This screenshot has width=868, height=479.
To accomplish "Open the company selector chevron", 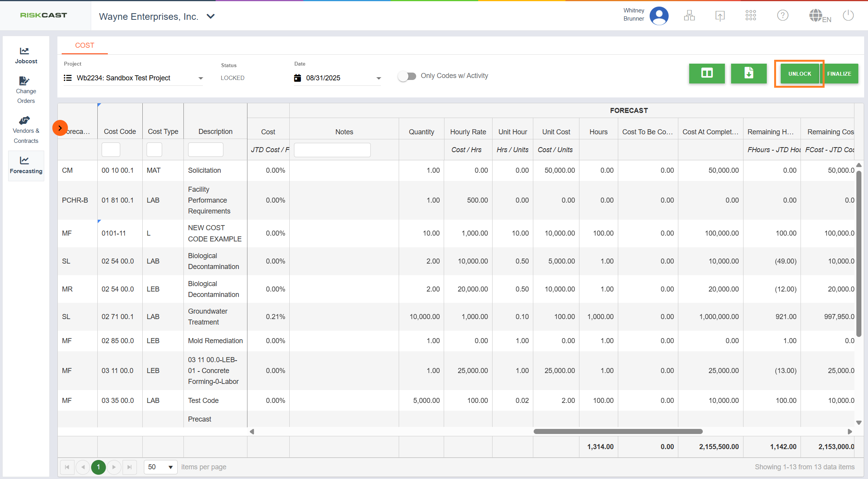I will pyautogui.click(x=211, y=16).
